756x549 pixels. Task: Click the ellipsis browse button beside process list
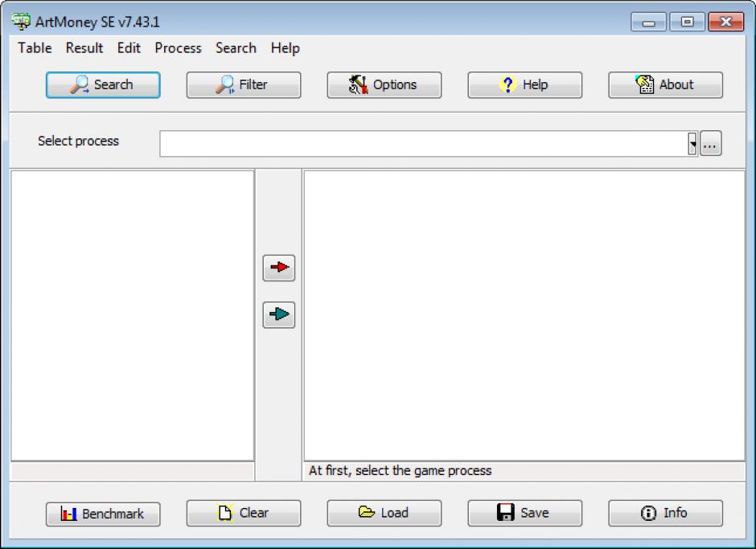[711, 144]
